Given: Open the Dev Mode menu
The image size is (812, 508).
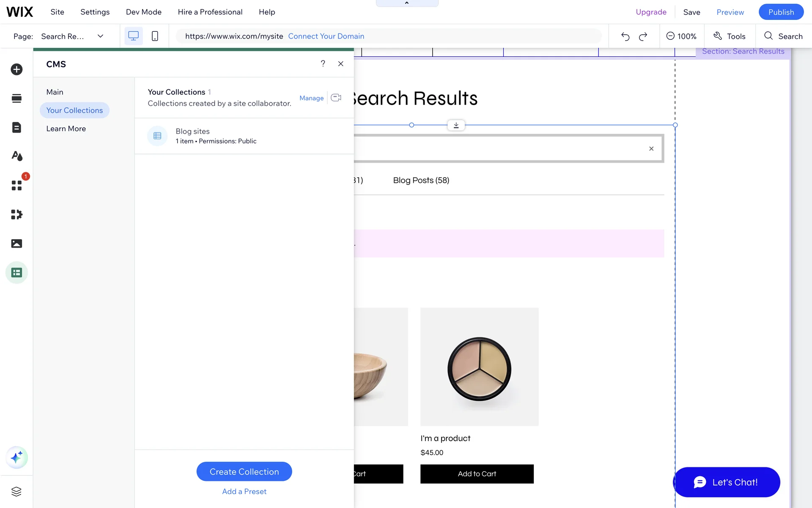Looking at the screenshot, I should pos(143,12).
